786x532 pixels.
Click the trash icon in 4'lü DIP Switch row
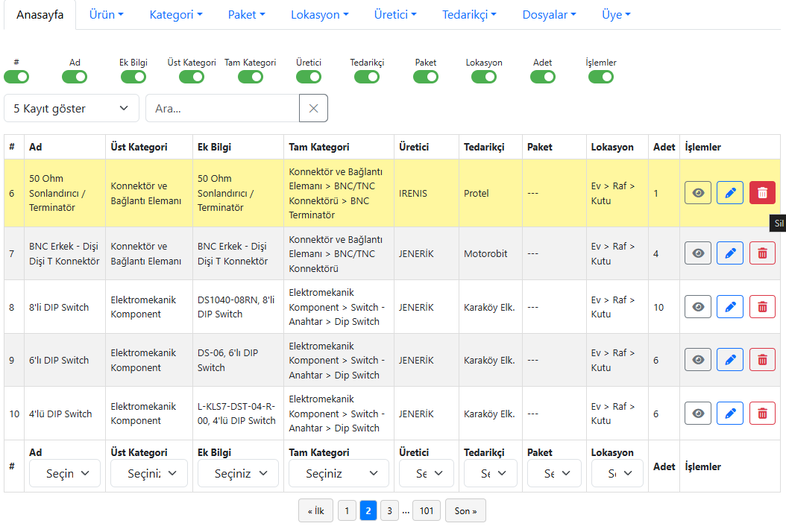click(x=761, y=414)
